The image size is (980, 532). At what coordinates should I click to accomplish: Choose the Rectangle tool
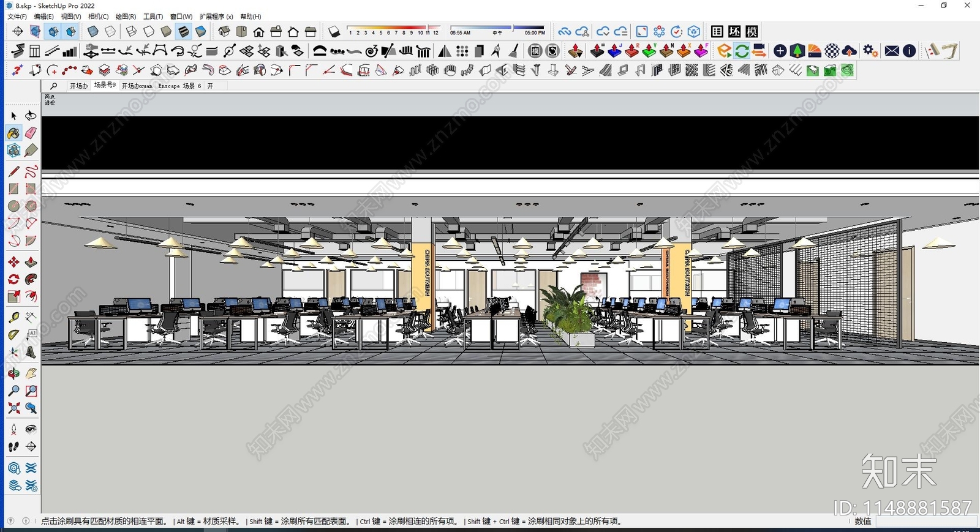pos(13,189)
